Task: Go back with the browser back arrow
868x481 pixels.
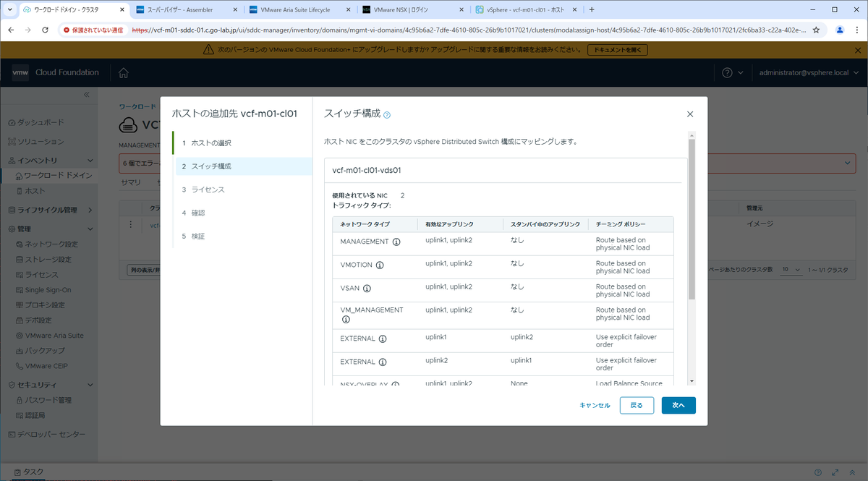Action: click(x=10, y=30)
